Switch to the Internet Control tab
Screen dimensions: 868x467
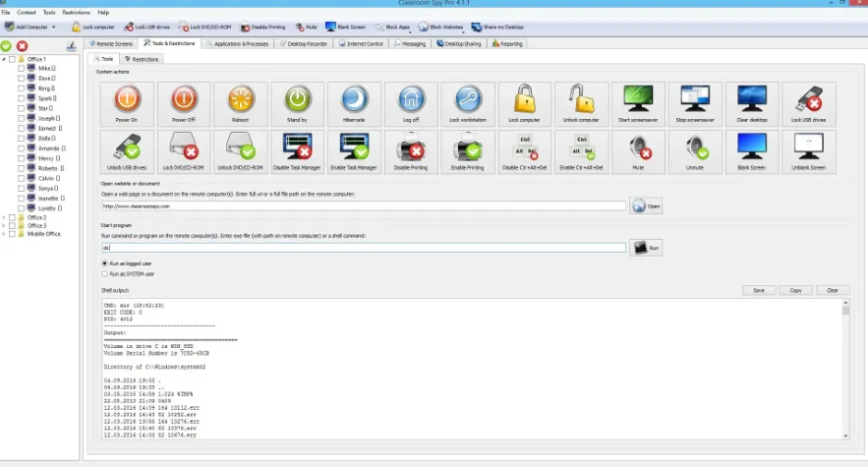tap(361, 44)
